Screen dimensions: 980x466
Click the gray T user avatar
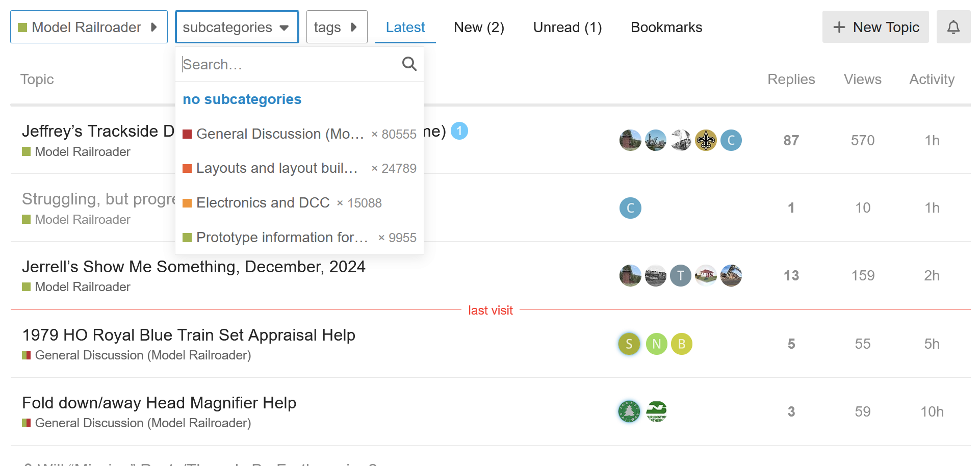680,276
